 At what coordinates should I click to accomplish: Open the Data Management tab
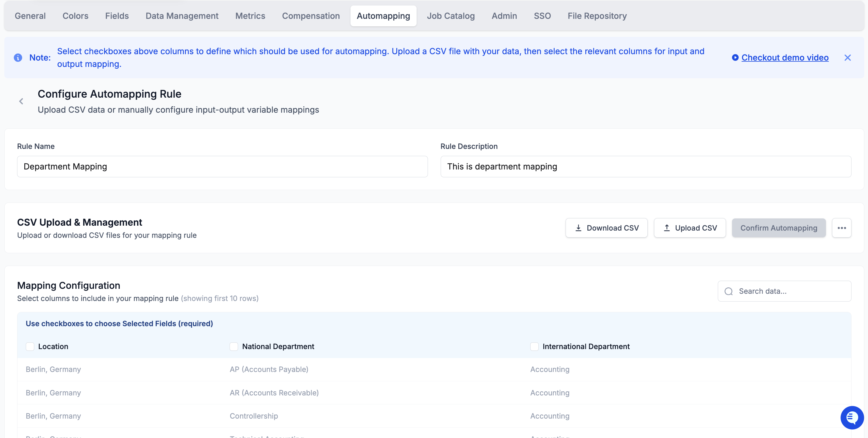coord(182,16)
